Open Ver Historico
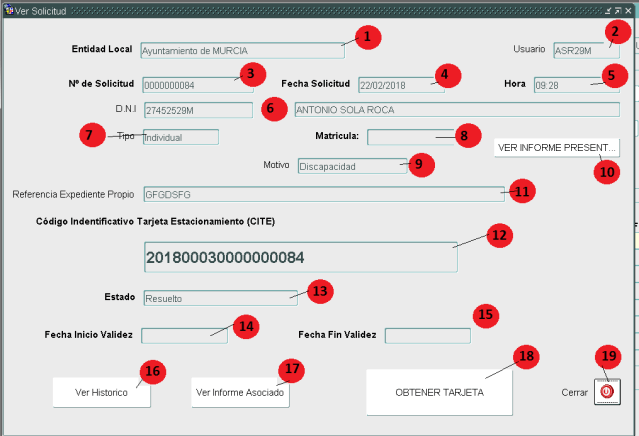The height and width of the screenshot is (436, 639). tap(102, 393)
